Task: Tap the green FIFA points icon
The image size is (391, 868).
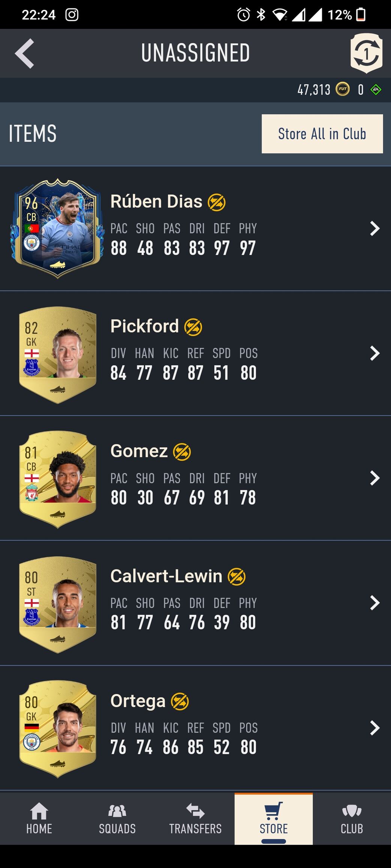Action: [x=376, y=90]
